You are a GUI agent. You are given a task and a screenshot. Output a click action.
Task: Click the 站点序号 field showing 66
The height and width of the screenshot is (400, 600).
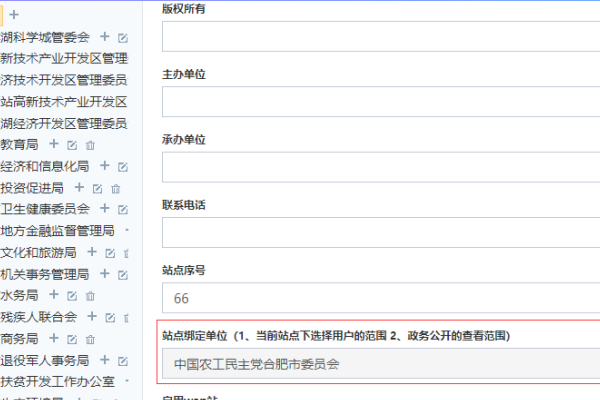pos(380,298)
